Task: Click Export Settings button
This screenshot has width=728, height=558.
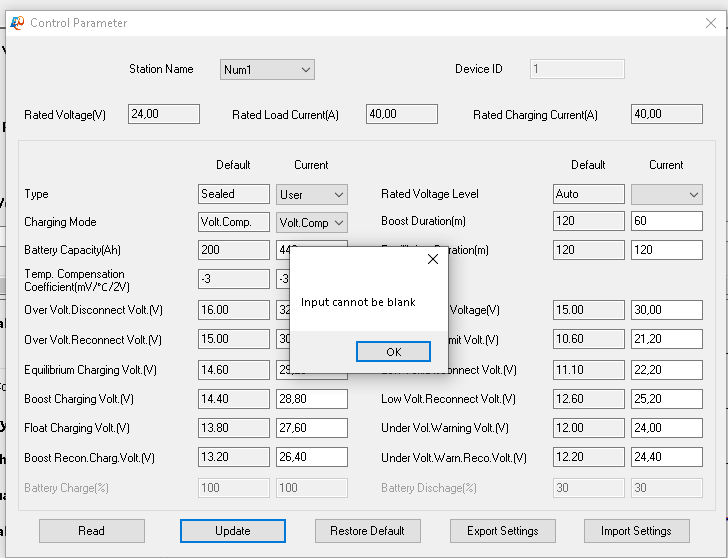Action: click(502, 531)
